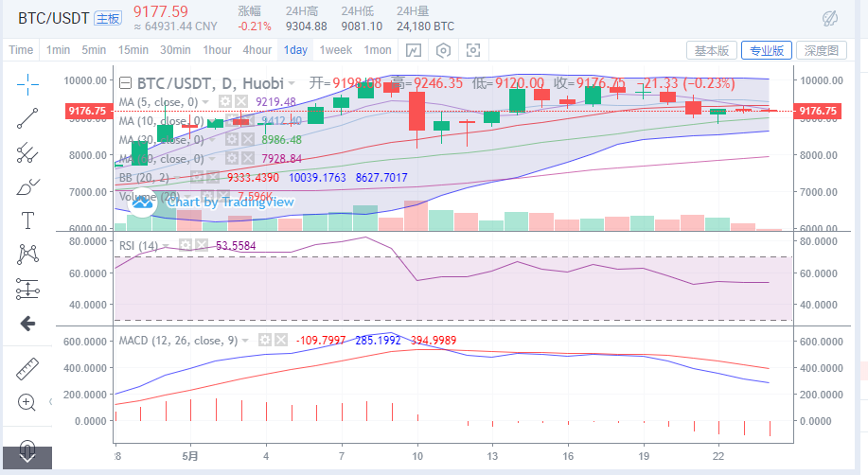Open settings gear for MA 60
The width and height of the screenshot is (868, 475).
click(231, 159)
